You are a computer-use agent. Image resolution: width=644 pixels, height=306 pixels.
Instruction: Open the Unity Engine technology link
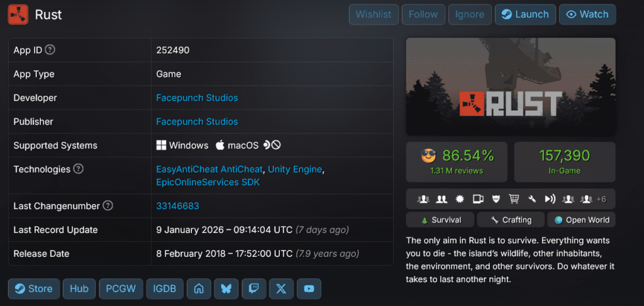tap(295, 169)
